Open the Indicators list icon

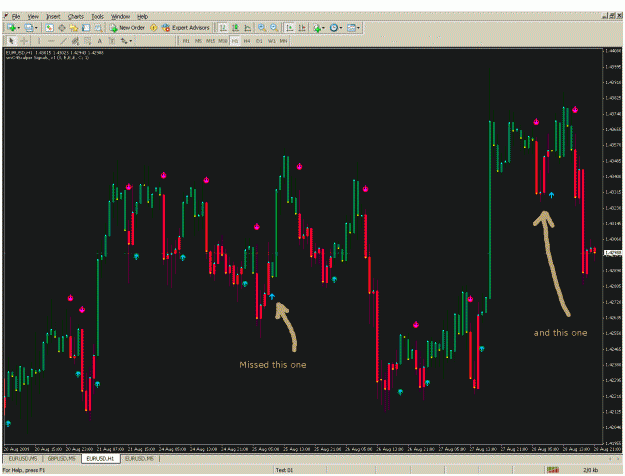tap(317, 28)
